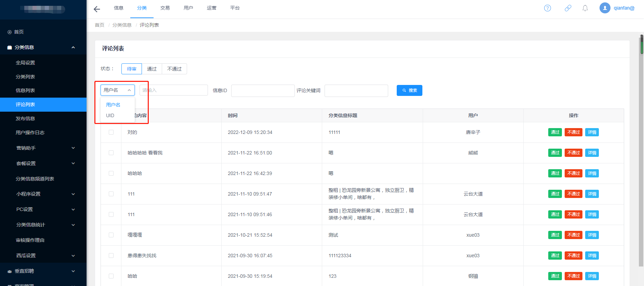Reject the comment by 熊熊

click(x=574, y=153)
